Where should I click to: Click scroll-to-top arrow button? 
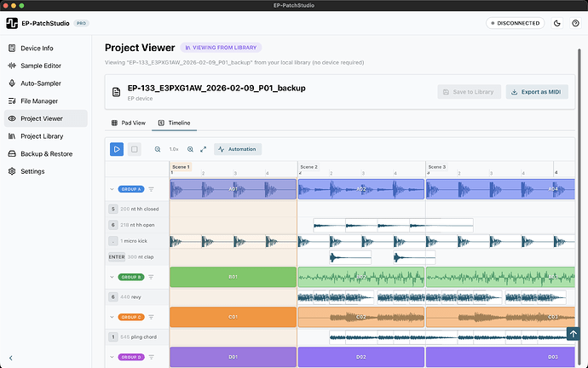click(573, 334)
